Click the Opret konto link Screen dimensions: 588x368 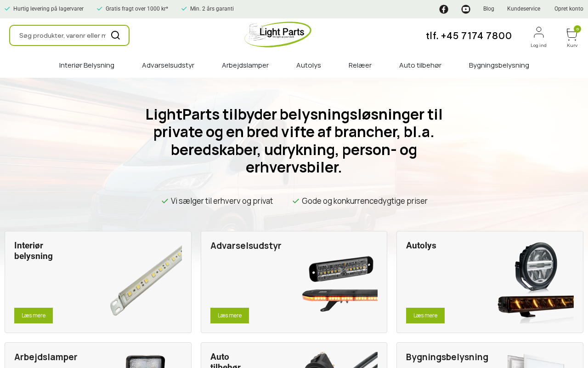coord(569,9)
